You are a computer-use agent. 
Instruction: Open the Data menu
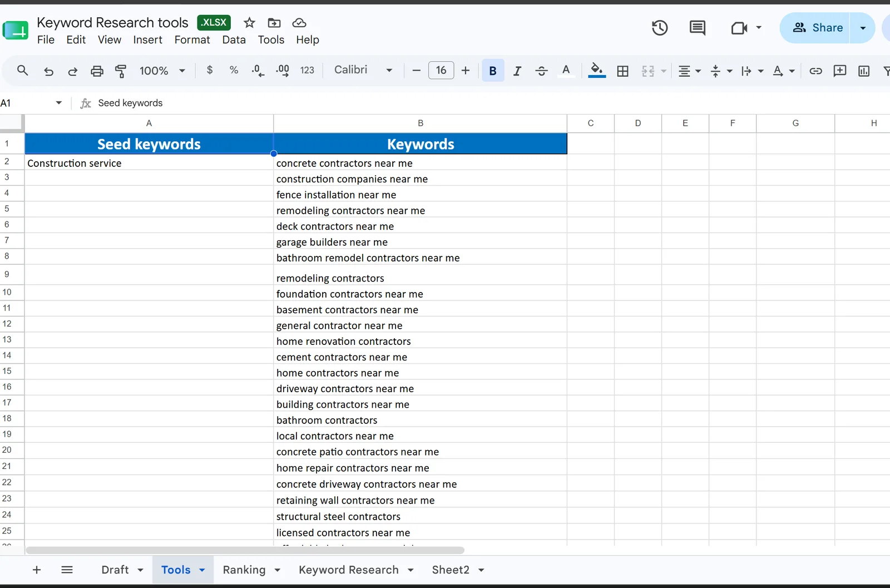click(x=234, y=39)
